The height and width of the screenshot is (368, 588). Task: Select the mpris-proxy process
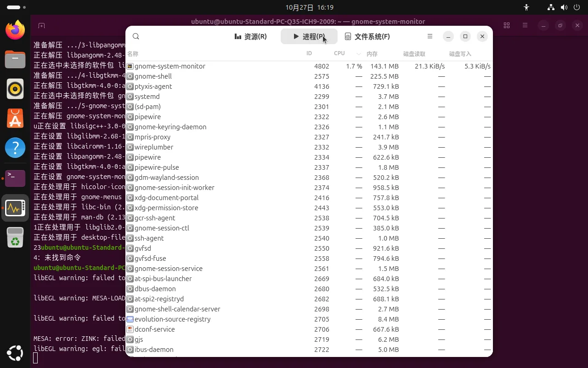coord(309,137)
